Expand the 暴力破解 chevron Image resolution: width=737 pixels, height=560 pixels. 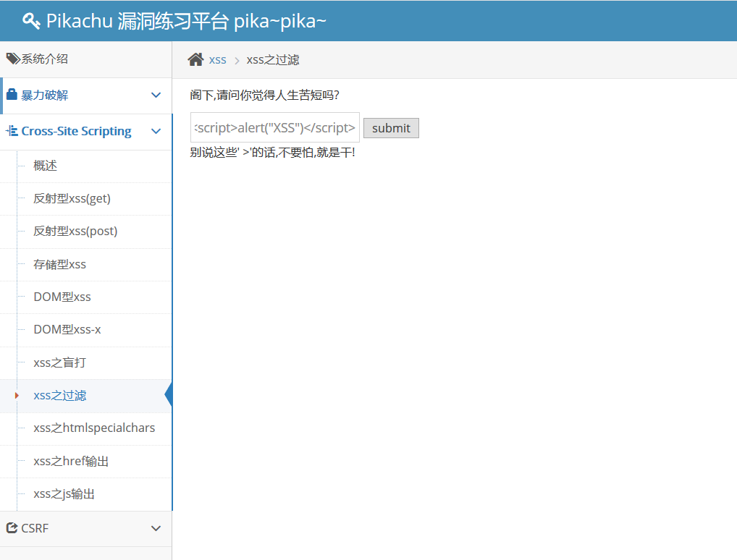[x=156, y=95]
